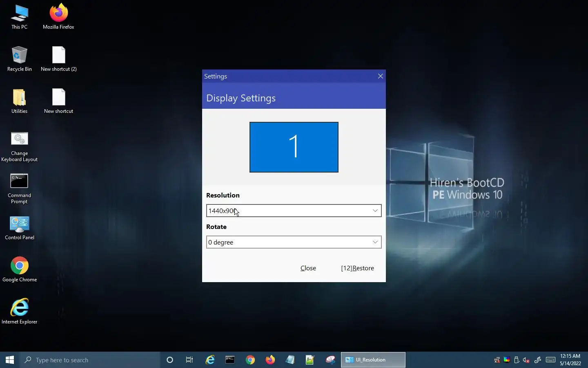Click the 0 degree rotate value

coord(221,242)
